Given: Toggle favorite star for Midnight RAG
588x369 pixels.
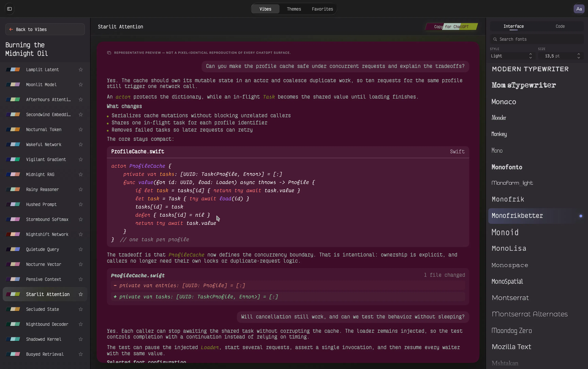Looking at the screenshot, I should [81, 174].
